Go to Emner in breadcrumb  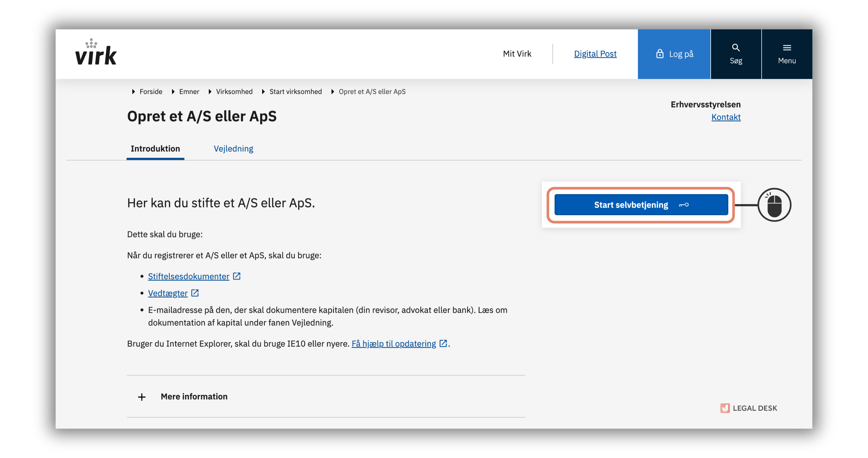click(x=189, y=91)
